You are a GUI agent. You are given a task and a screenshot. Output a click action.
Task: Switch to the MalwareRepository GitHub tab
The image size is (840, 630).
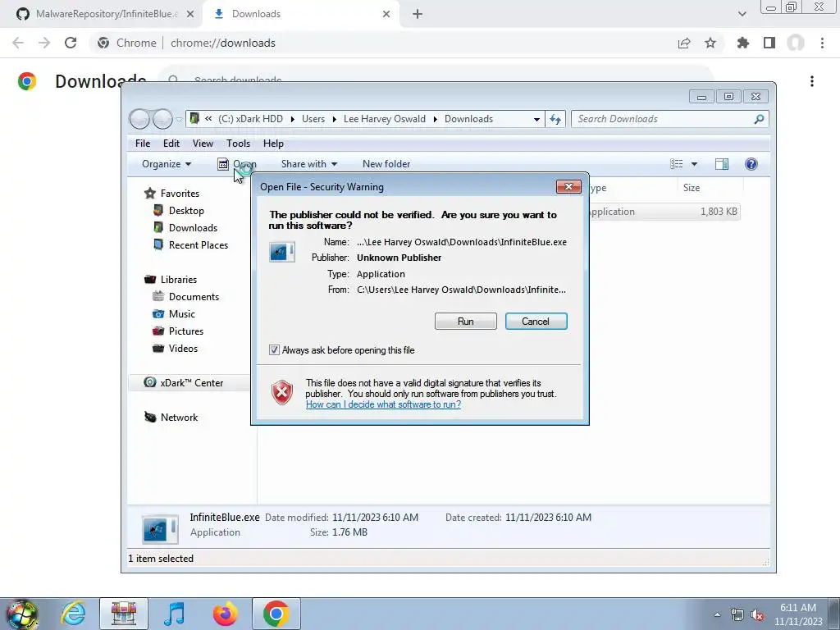point(106,14)
